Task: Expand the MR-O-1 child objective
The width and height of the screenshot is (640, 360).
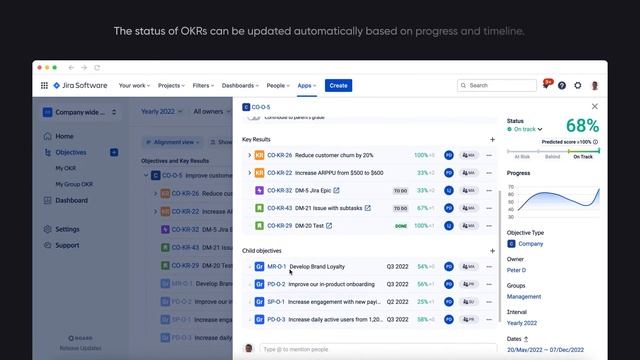Action: (x=249, y=267)
